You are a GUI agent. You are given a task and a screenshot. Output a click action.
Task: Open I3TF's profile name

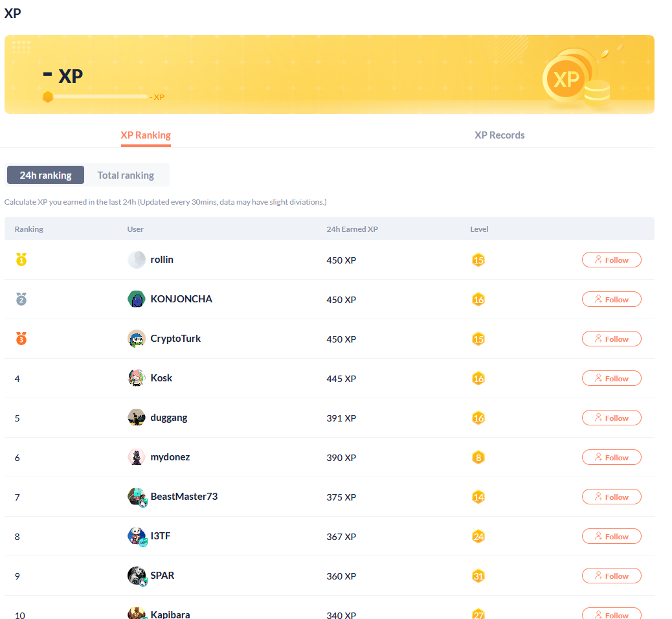pos(161,536)
